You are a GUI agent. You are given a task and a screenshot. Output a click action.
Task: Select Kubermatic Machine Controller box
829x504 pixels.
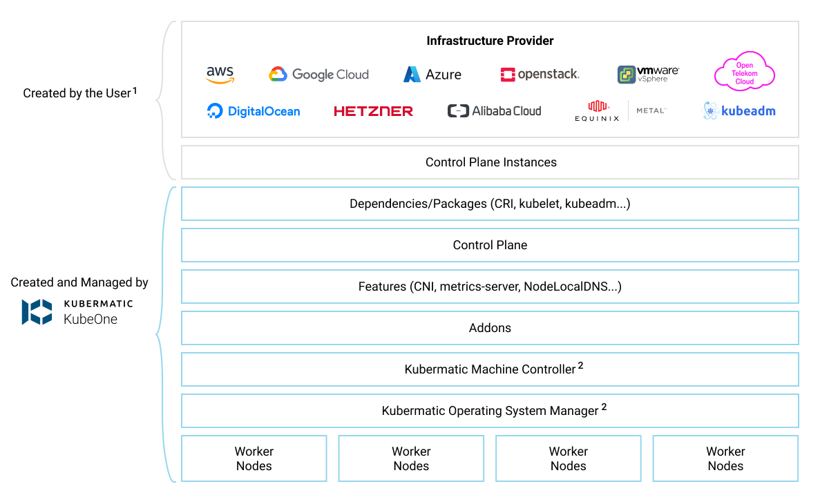490,369
